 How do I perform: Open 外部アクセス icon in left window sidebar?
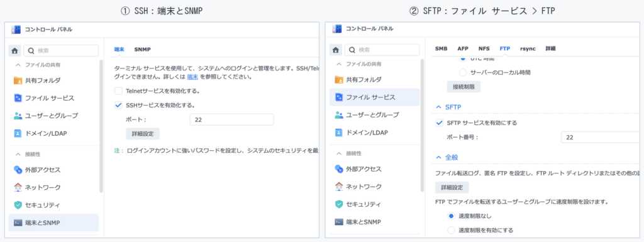point(18,170)
